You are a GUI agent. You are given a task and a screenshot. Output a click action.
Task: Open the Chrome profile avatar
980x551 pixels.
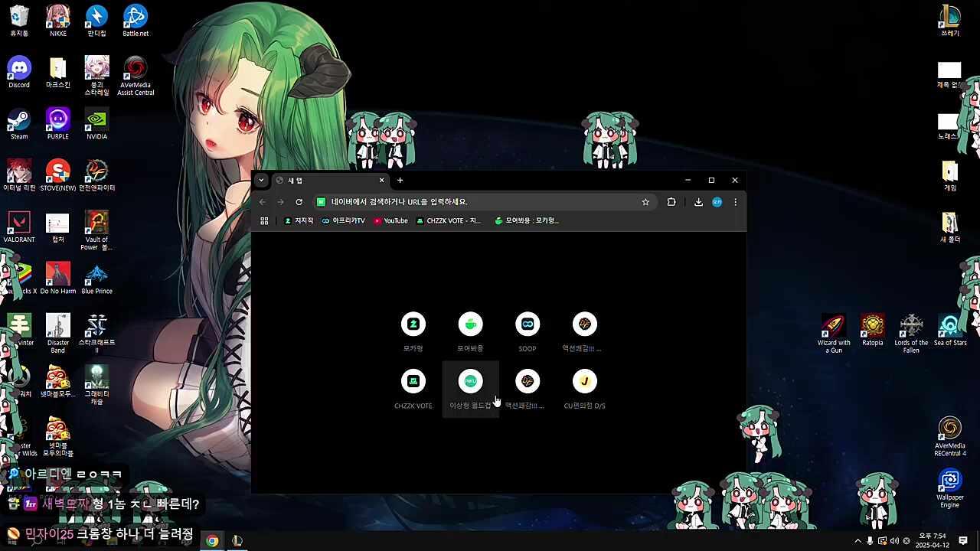pyautogui.click(x=717, y=202)
